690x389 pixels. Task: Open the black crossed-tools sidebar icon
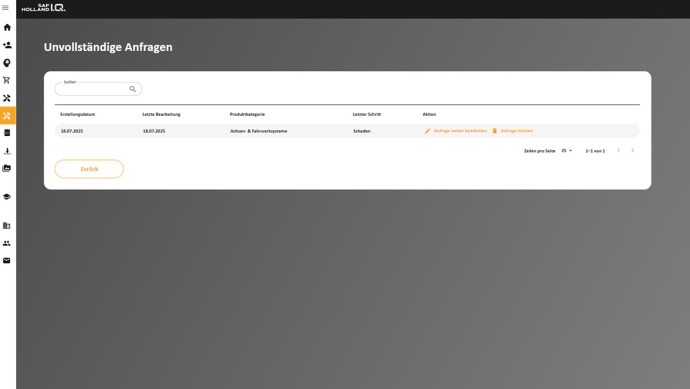pos(7,98)
